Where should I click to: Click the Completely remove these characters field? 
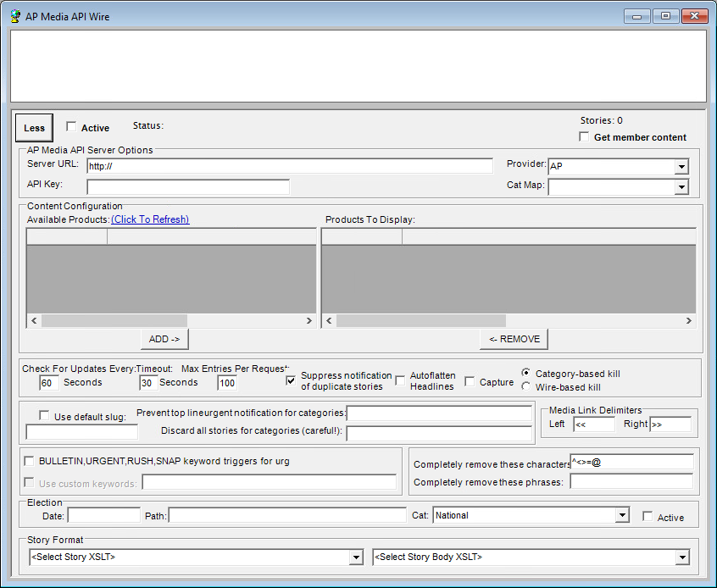click(632, 462)
